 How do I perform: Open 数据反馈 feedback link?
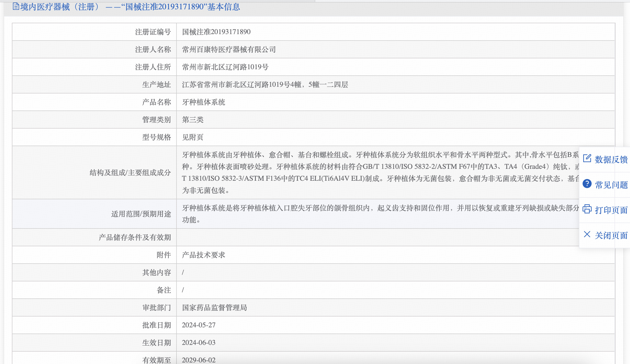point(611,160)
